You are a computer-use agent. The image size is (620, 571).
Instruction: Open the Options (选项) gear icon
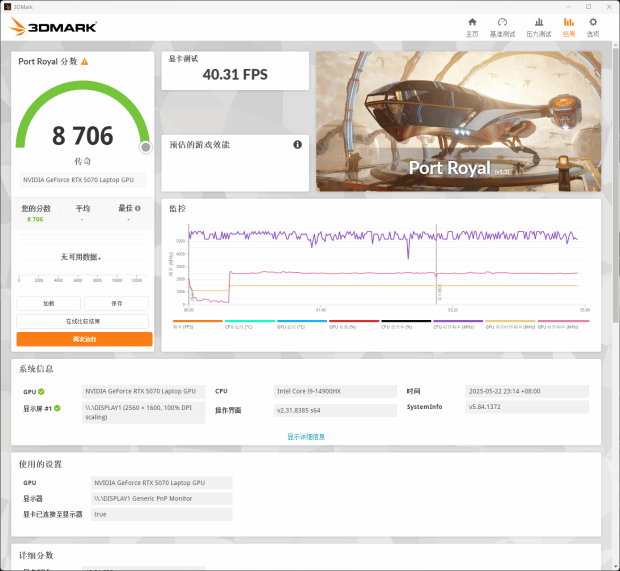593,22
